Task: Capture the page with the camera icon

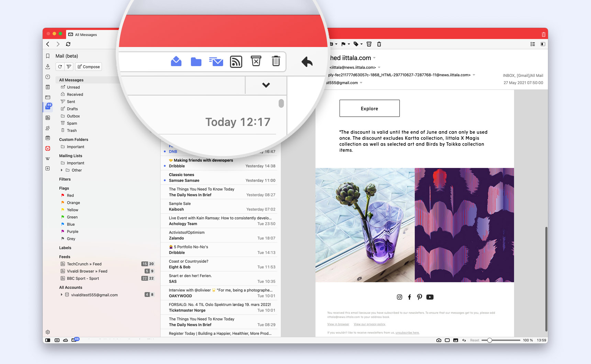Action: [x=439, y=340]
